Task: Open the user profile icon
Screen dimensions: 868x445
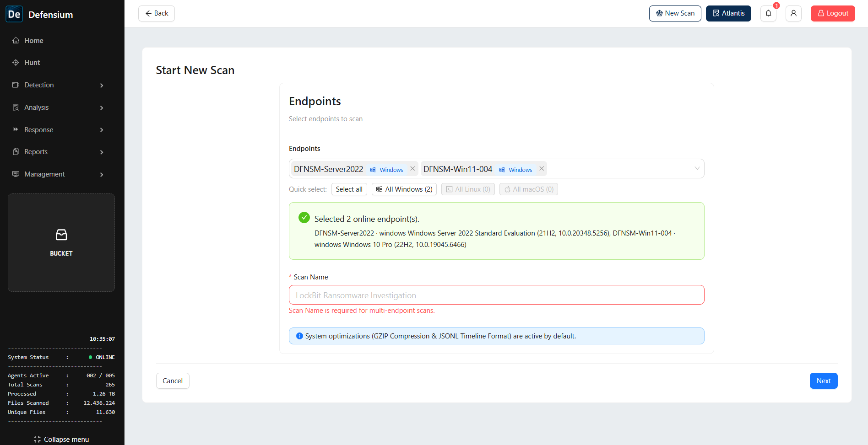Action: pyautogui.click(x=793, y=13)
